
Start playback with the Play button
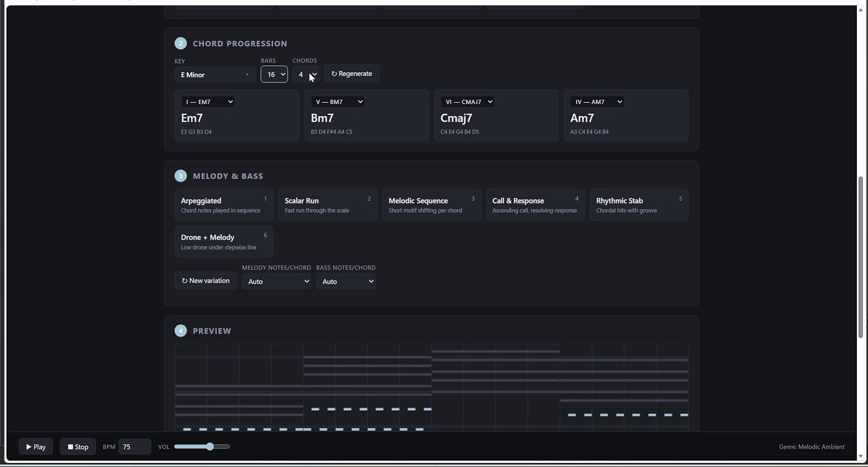point(36,447)
